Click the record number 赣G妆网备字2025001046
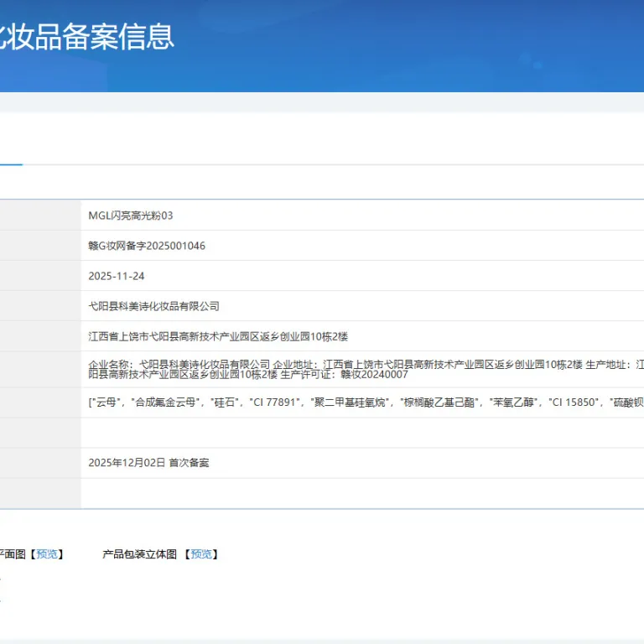Viewport: 644px width, 644px height. 147,246
